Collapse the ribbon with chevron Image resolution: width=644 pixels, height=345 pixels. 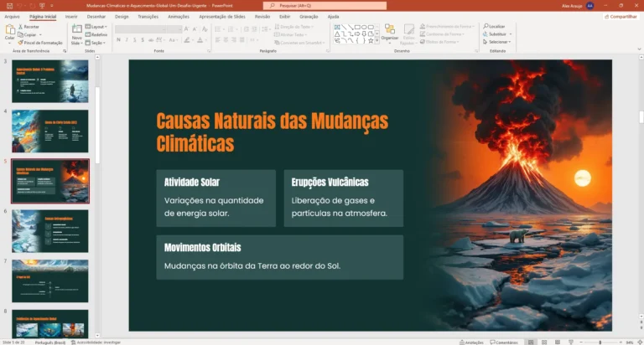point(639,49)
